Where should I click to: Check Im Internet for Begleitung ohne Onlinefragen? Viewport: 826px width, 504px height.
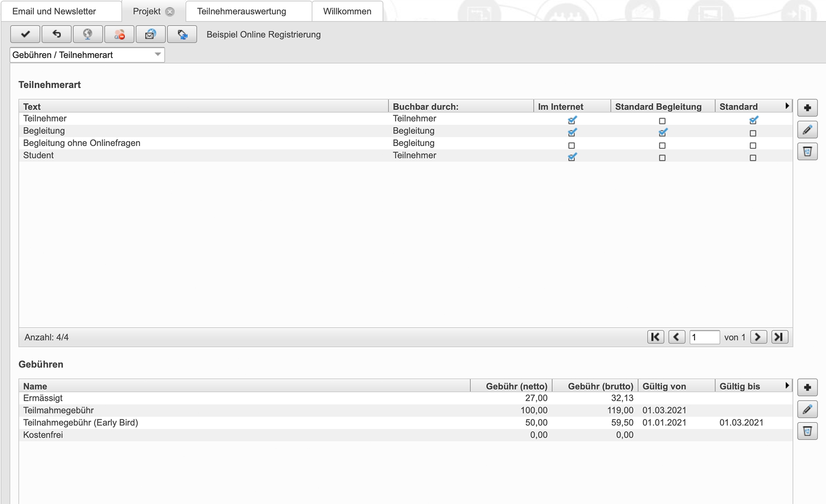pyautogui.click(x=572, y=146)
